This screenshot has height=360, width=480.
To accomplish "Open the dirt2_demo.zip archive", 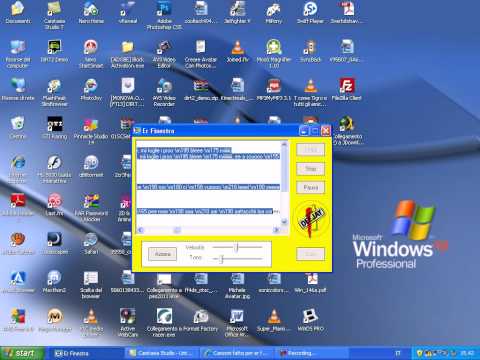I will [201, 89].
